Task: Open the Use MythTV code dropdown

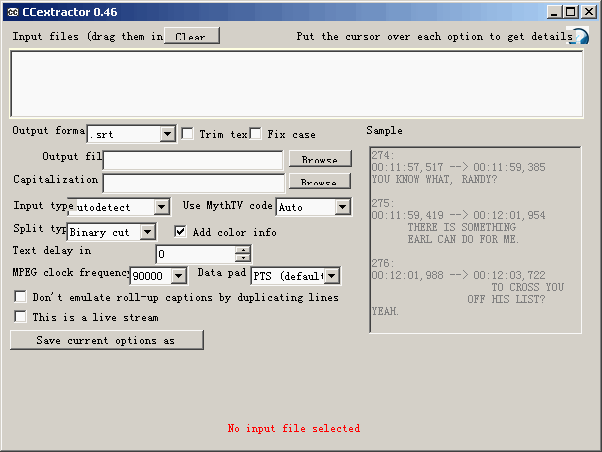Action: coord(342,207)
